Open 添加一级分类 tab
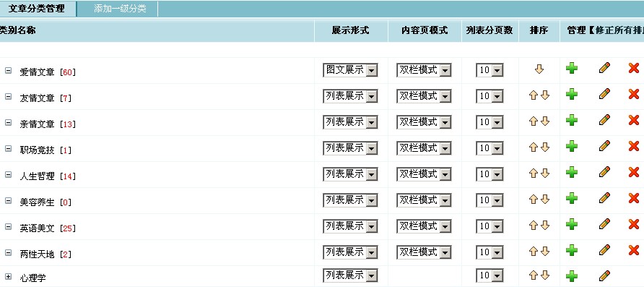The height and width of the screenshot is (287, 644). coord(120,9)
